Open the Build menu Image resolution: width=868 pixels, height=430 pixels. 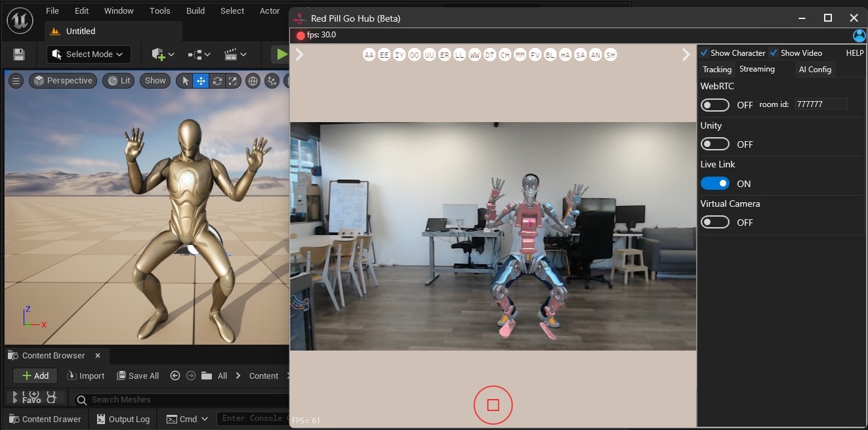[x=196, y=11]
